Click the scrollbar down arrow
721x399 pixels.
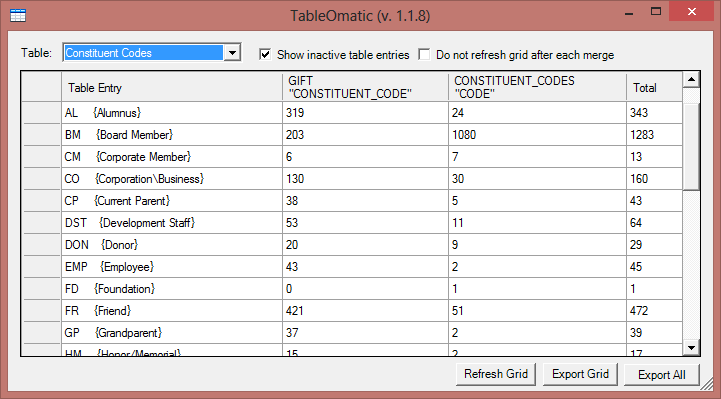tap(691, 348)
